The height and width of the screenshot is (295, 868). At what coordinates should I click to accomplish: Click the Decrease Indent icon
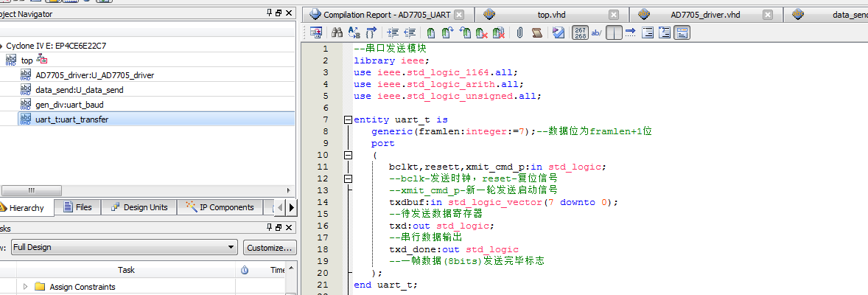click(410, 32)
